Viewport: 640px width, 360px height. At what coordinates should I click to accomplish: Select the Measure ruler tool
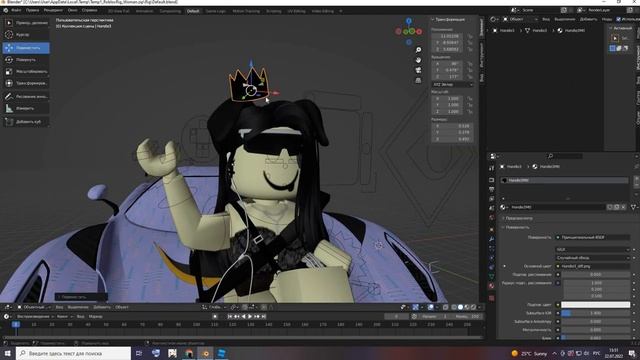pyautogui.click(x=26, y=108)
